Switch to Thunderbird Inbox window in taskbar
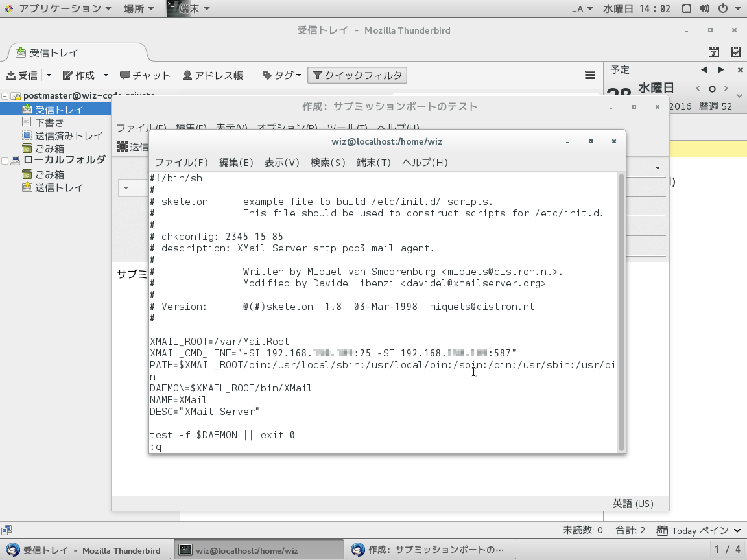 (x=86, y=550)
